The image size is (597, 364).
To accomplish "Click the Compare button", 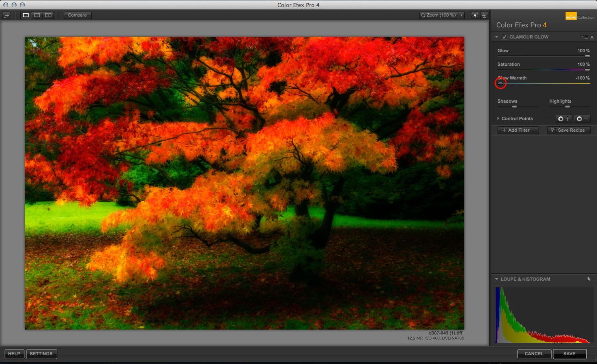I will tap(77, 15).
